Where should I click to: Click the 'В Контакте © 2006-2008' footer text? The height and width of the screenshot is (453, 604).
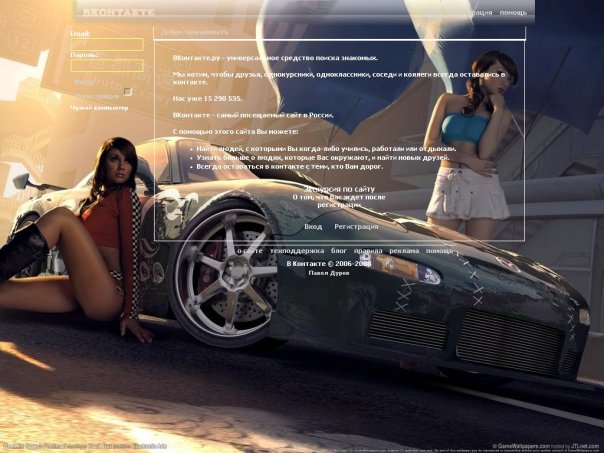[329, 264]
